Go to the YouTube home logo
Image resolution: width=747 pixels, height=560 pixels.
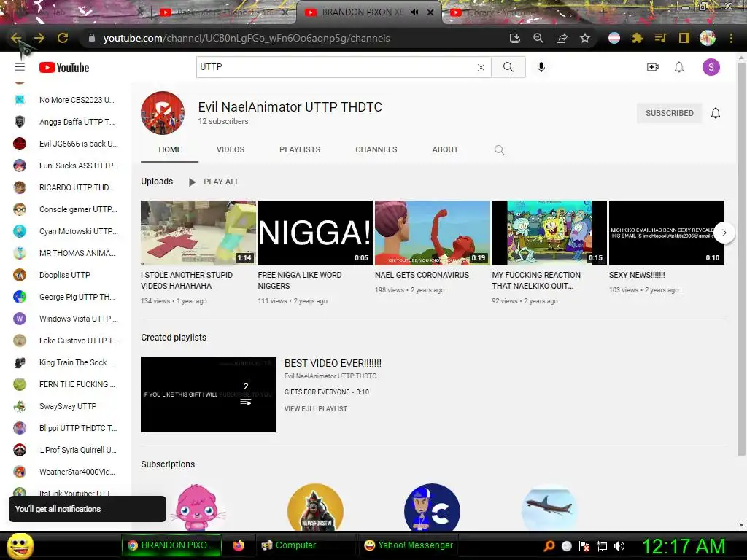click(64, 68)
